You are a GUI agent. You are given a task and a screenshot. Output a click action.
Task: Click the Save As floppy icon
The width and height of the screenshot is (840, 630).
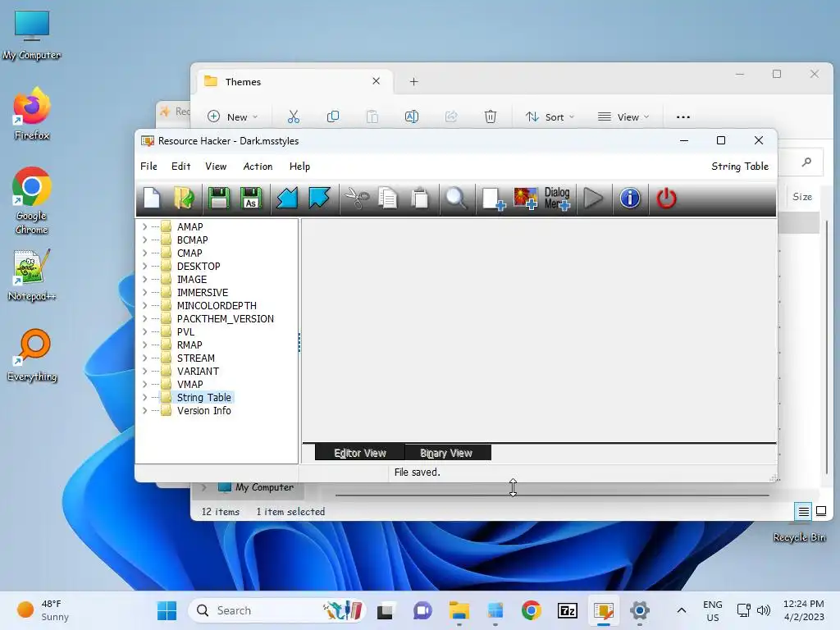(x=251, y=199)
